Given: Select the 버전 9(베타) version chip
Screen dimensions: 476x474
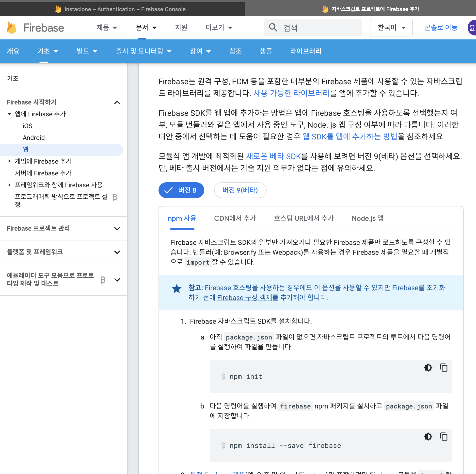Looking at the screenshot, I should [240, 190].
